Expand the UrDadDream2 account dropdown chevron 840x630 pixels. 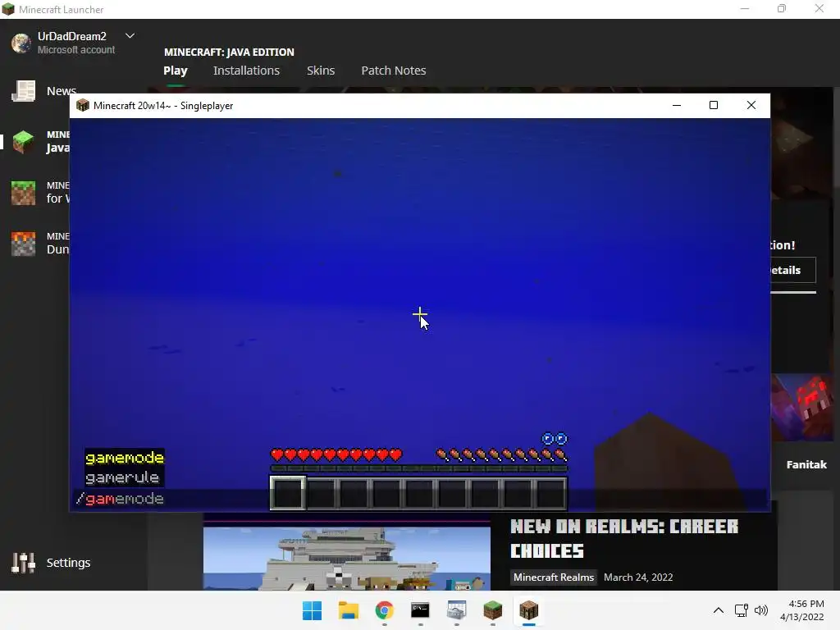pyautogui.click(x=130, y=36)
